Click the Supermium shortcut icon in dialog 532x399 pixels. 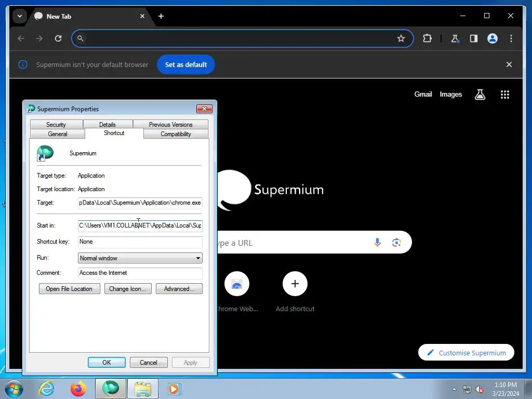point(45,153)
